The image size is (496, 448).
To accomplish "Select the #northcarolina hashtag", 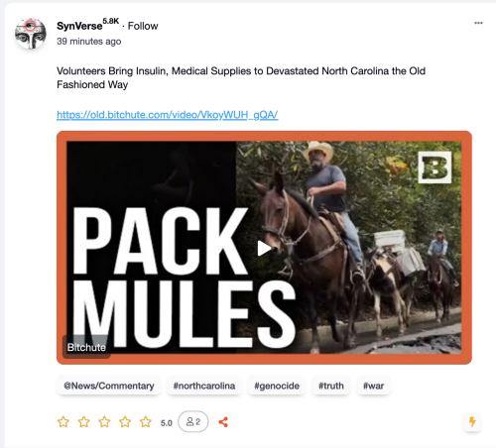I will pyautogui.click(x=204, y=386).
